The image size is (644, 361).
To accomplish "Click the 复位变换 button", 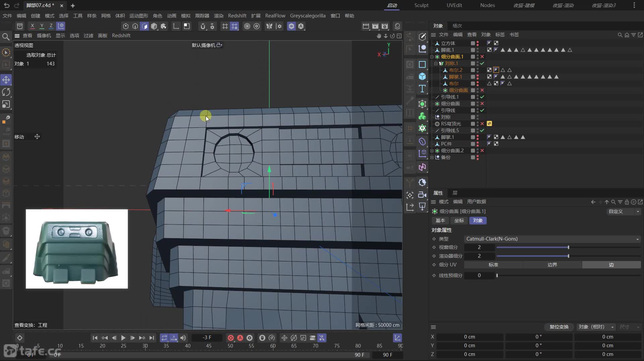I will (559, 327).
